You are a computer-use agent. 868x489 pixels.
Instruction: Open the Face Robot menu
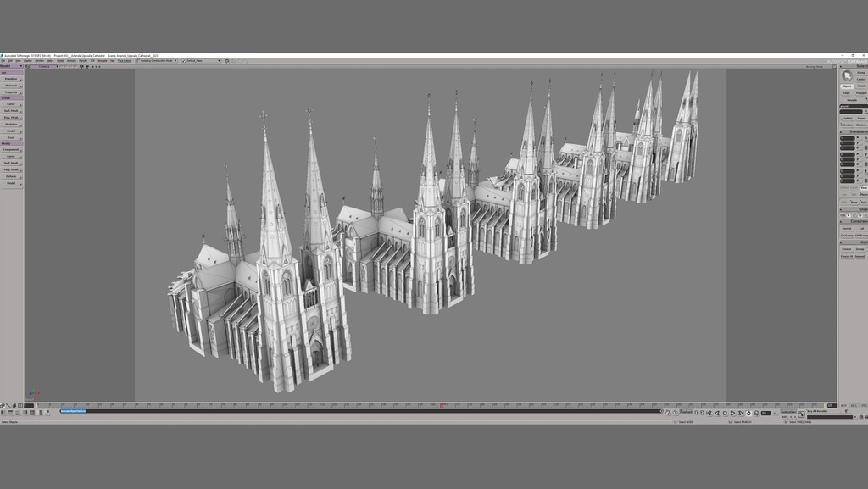(x=124, y=60)
